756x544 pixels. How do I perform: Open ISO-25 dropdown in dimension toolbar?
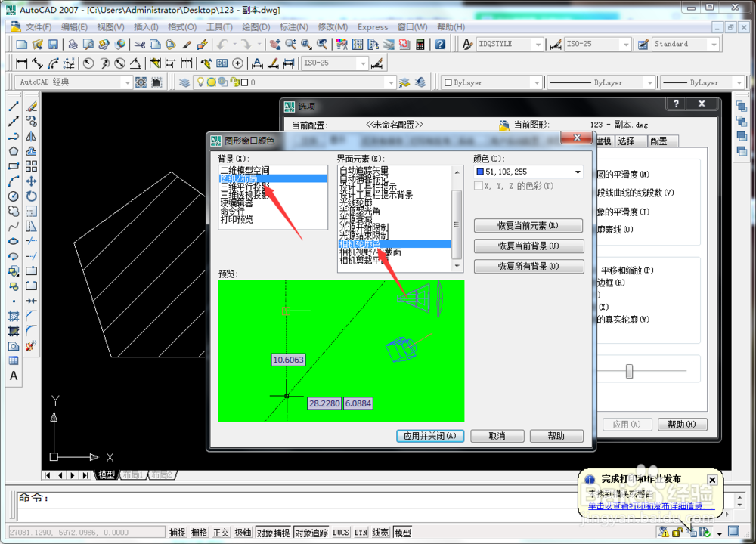(x=335, y=63)
